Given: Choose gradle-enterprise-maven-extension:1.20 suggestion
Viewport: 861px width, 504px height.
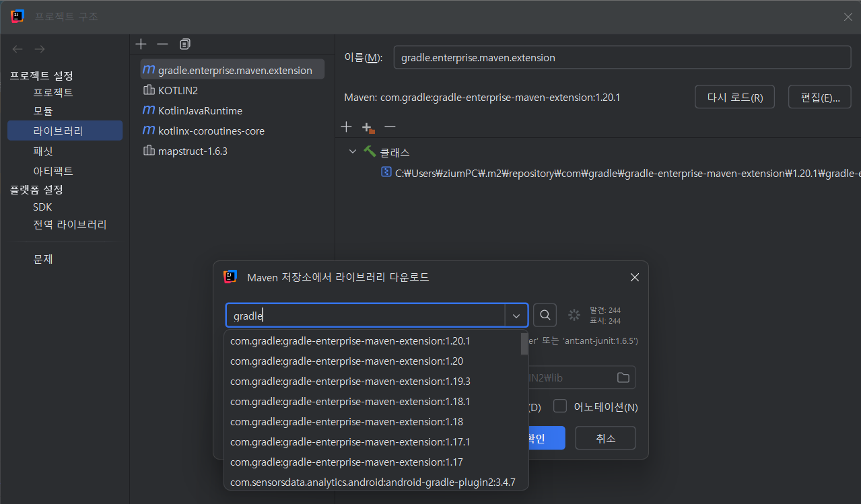Looking at the screenshot, I should click(372, 361).
